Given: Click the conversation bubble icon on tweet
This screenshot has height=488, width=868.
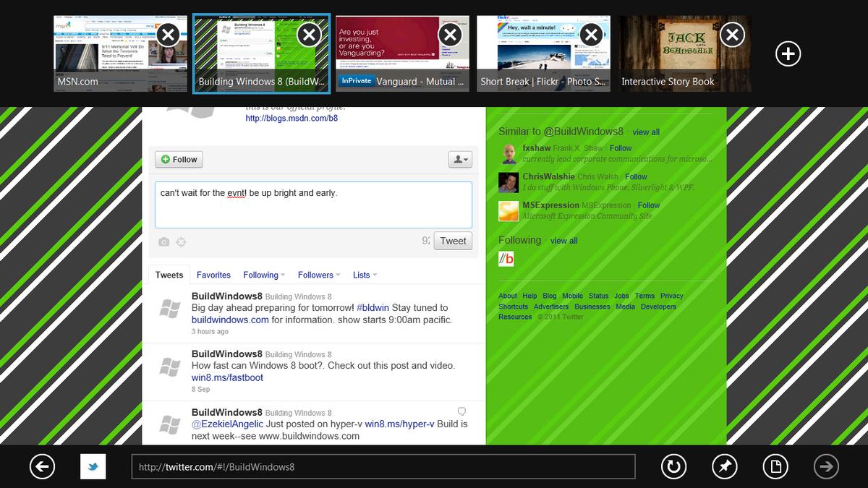Looking at the screenshot, I should pyautogui.click(x=462, y=411).
